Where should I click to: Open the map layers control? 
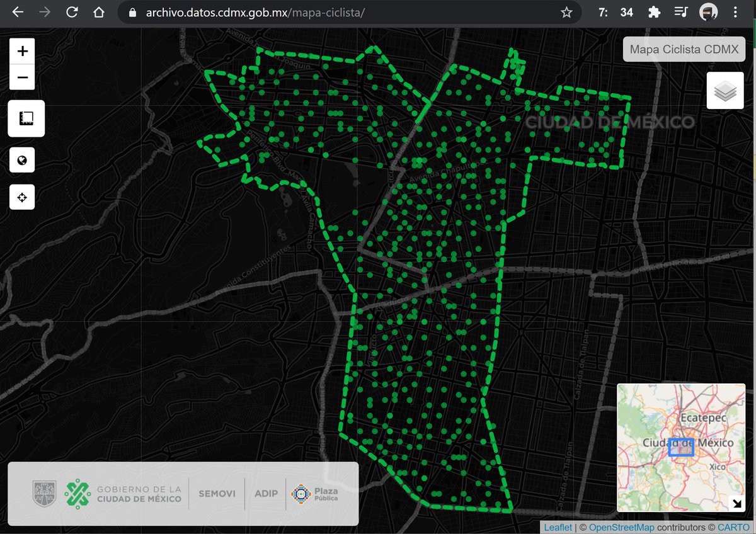click(x=725, y=91)
